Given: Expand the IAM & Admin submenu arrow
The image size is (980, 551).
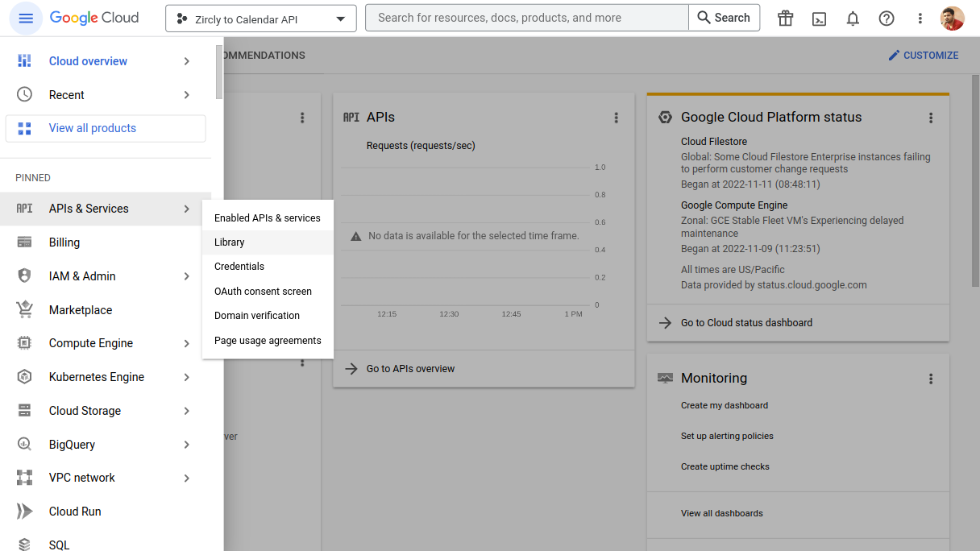Looking at the screenshot, I should click(x=186, y=276).
